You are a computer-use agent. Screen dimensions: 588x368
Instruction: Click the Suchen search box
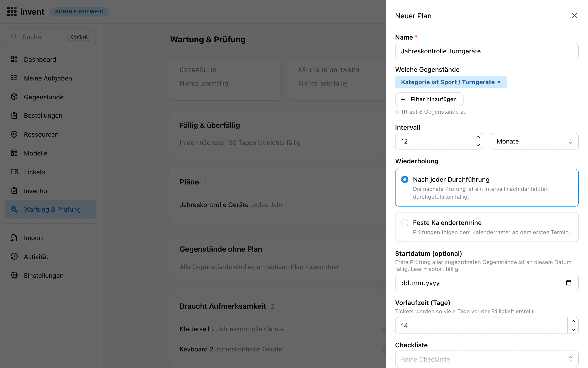(50, 37)
